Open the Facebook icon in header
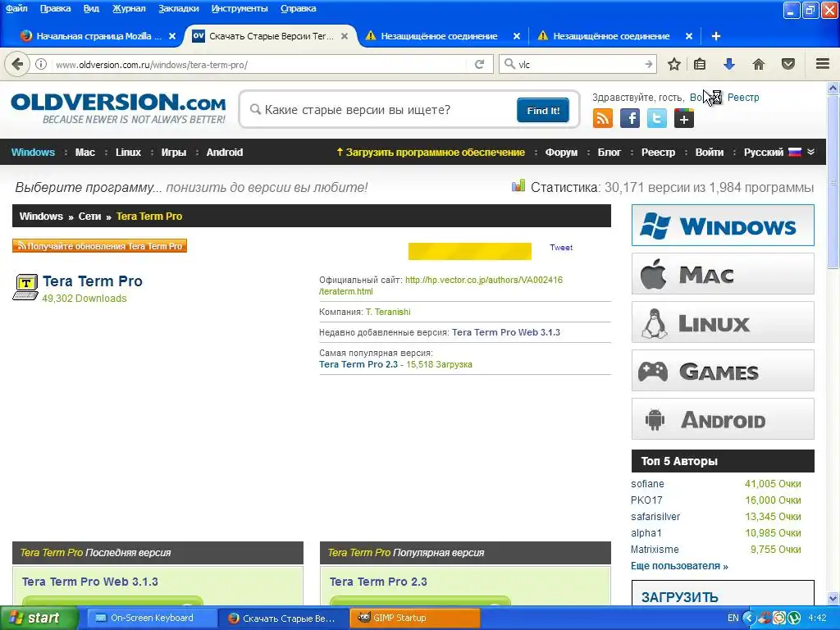The image size is (840, 630). click(630, 118)
